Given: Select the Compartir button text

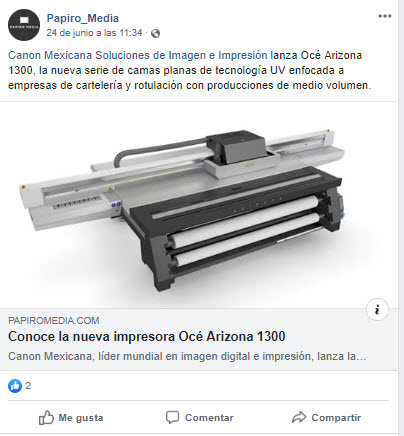Looking at the screenshot, I should coord(336,418).
